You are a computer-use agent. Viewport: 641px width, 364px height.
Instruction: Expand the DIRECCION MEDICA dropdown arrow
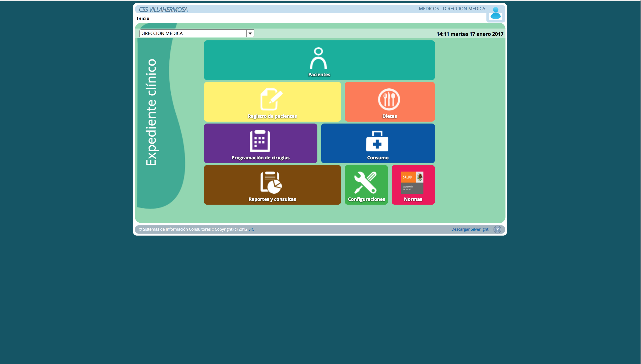(250, 33)
